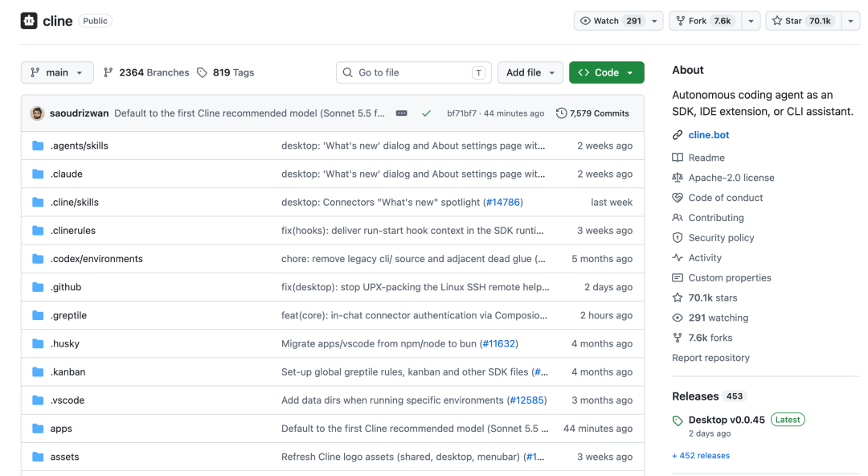
Task: Expand the Star lists dropdown arrow
Action: coord(851,20)
